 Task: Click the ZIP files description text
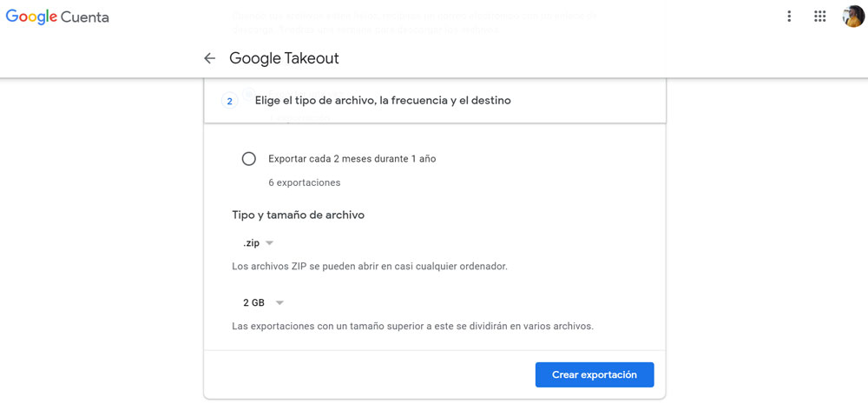(x=369, y=266)
